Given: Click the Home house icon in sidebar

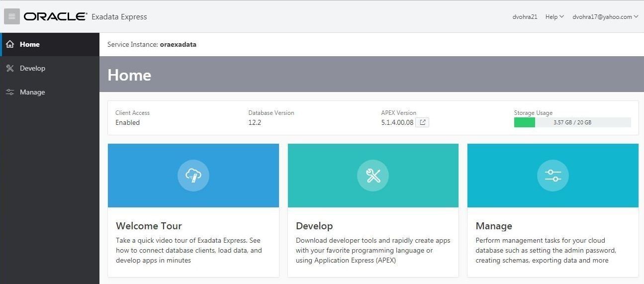Looking at the screenshot, I should (9, 44).
